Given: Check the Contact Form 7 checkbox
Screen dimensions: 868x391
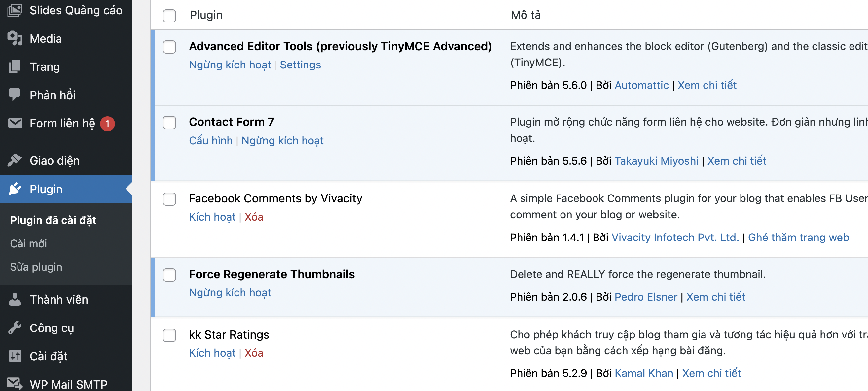Looking at the screenshot, I should (169, 123).
